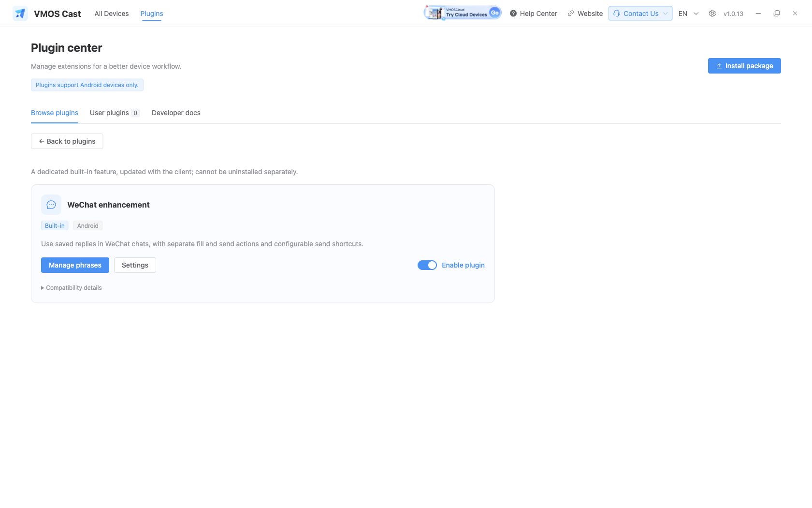
Task: Go Back to plugins
Action: pos(67,141)
